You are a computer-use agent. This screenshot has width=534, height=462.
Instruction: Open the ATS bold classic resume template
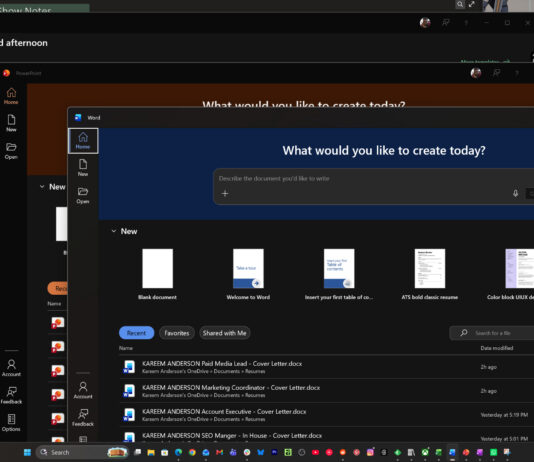coord(430,274)
